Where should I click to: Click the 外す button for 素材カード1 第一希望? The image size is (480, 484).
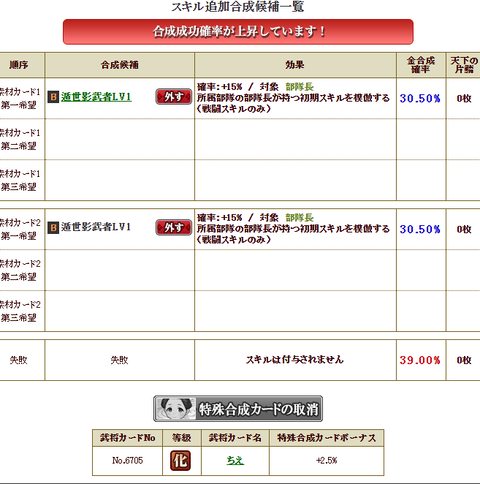click(x=174, y=97)
